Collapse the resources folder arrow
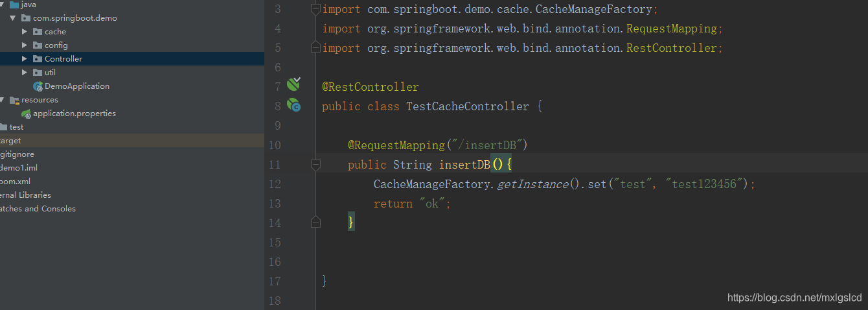Image resolution: width=868 pixels, height=310 pixels. click(2, 100)
